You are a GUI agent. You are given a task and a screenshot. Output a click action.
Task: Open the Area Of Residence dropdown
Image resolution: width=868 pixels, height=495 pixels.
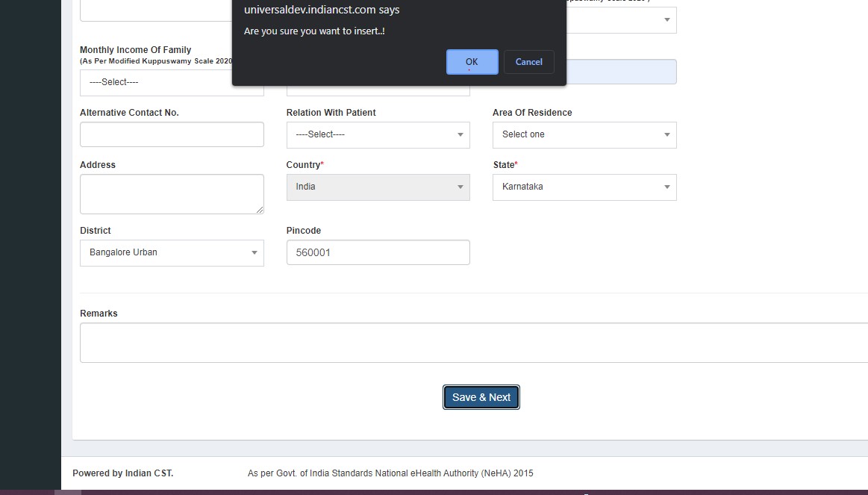click(584, 135)
